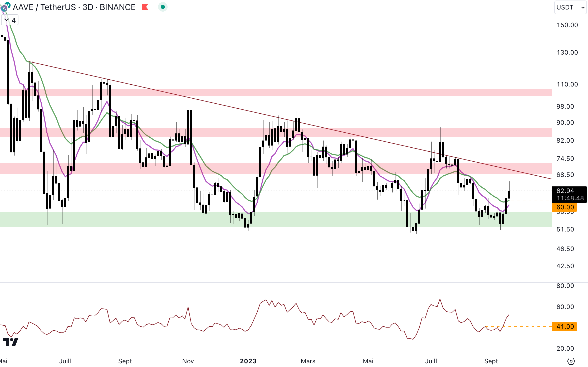
Task: Click the orange 41.00 RSI level label
Action: (565, 327)
